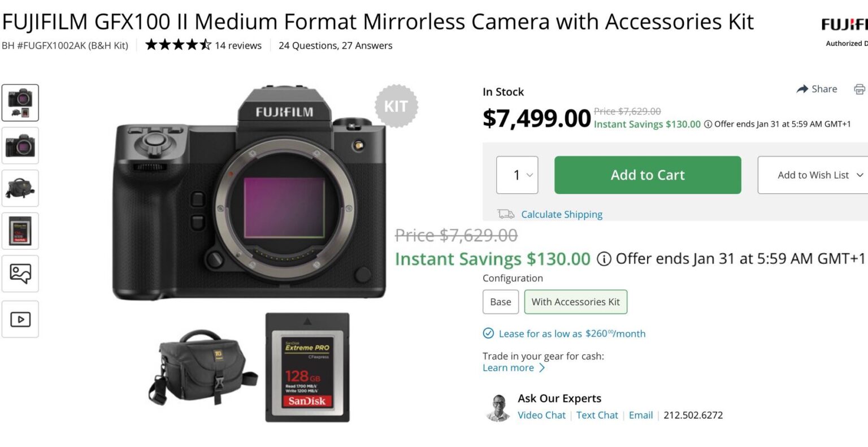The height and width of the screenshot is (447, 868).
Task: Open the quantity dropdown
Action: (517, 175)
